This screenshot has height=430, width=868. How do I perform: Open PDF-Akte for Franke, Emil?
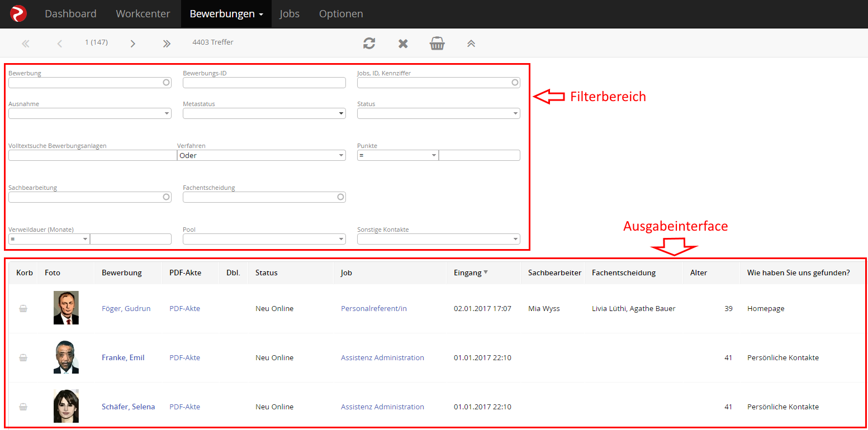[185, 357]
